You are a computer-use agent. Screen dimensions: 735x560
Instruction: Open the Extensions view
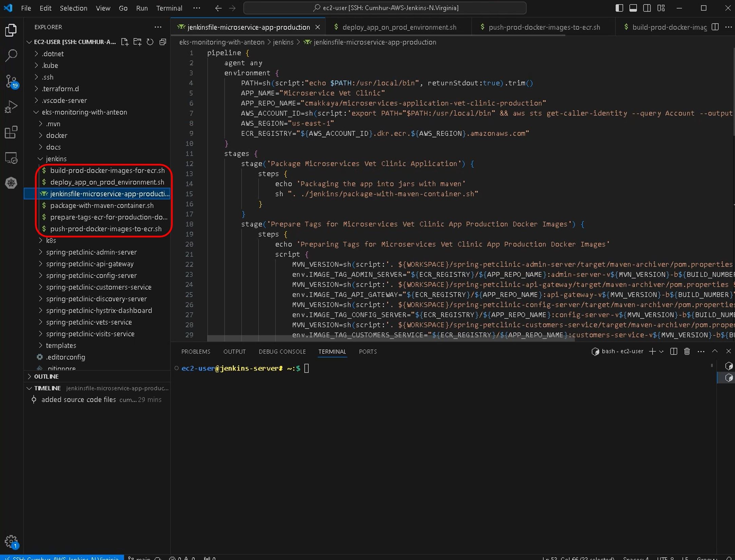click(x=11, y=132)
